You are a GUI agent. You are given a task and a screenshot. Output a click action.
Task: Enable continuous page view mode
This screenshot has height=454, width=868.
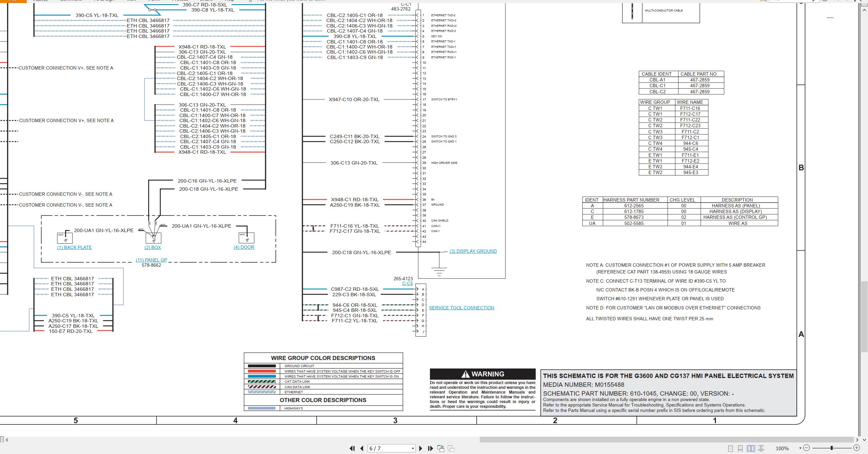(741, 449)
